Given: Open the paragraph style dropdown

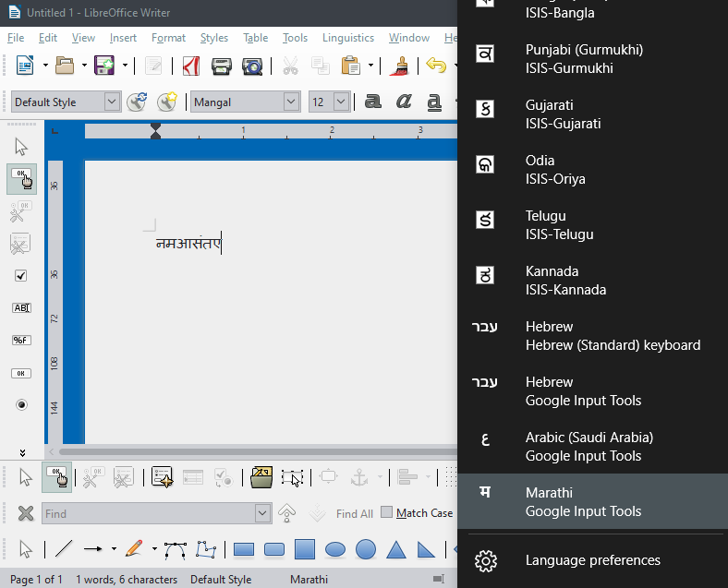Looking at the screenshot, I should coord(112,102).
